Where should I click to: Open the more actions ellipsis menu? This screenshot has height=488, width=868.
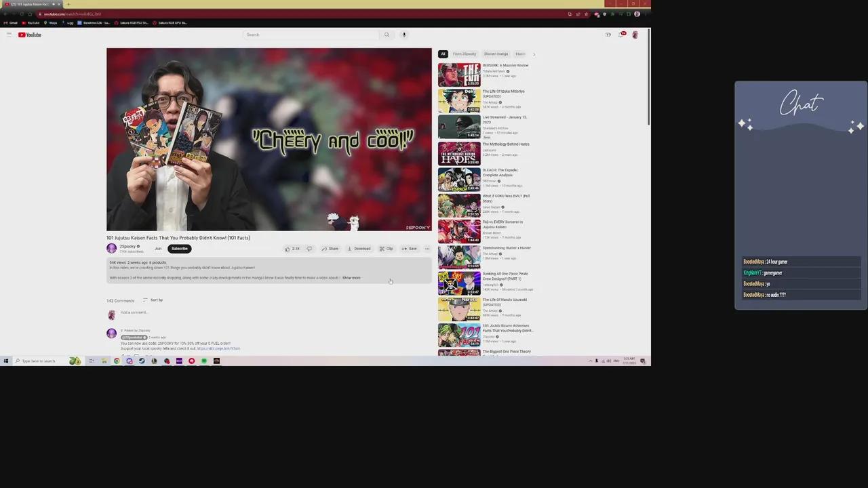tap(427, 249)
